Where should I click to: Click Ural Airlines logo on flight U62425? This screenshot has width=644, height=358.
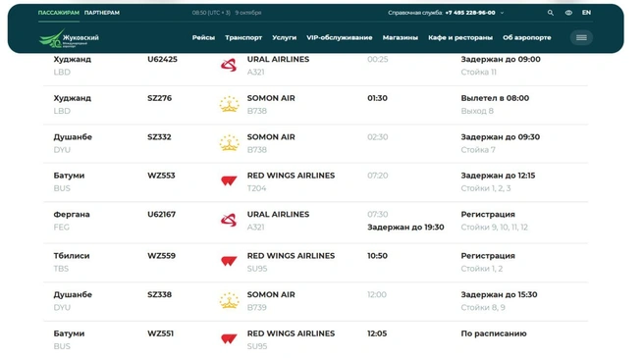(x=229, y=66)
